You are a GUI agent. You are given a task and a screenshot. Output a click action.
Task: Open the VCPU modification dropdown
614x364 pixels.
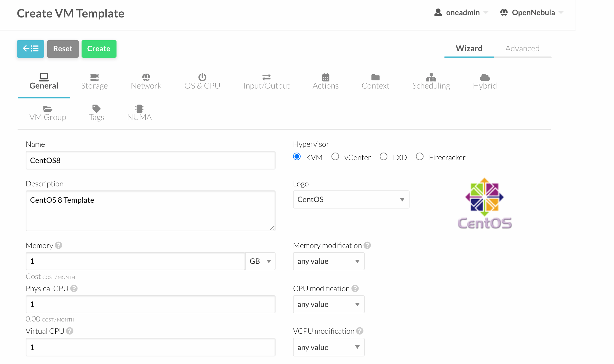pyautogui.click(x=329, y=347)
